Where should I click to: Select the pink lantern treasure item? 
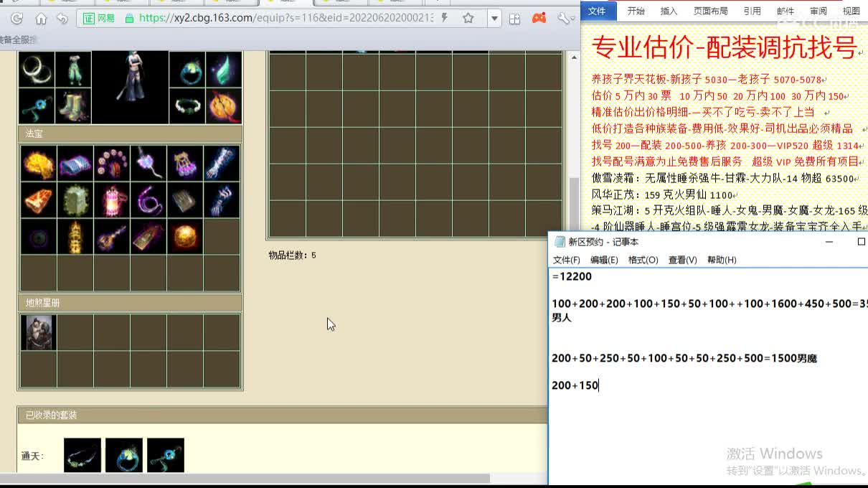(x=112, y=200)
